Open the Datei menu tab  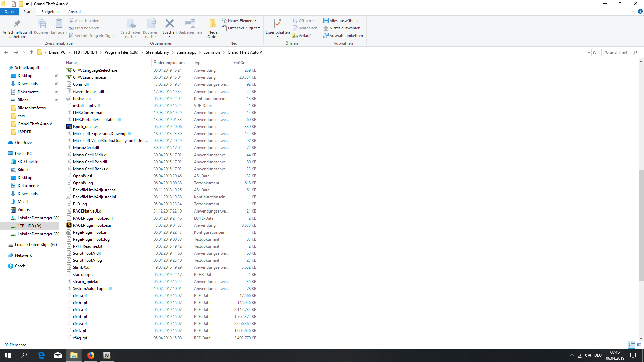[9, 12]
